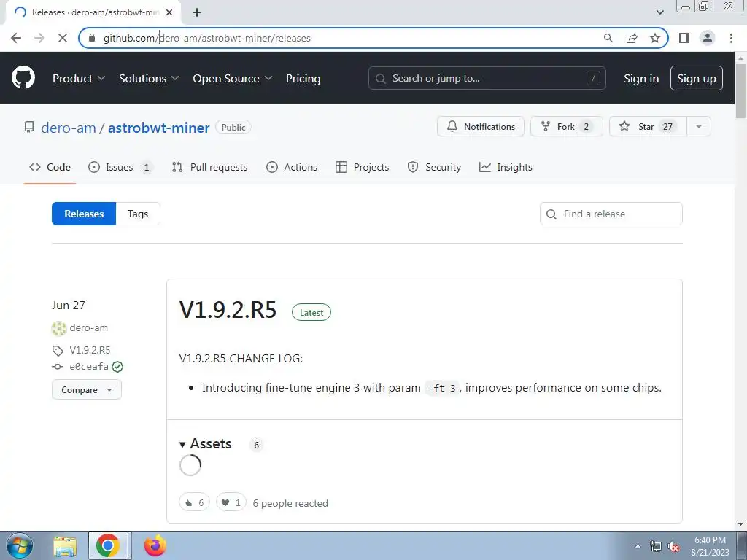
Task: Go forward using browser forward arrow
Action: (x=39, y=38)
